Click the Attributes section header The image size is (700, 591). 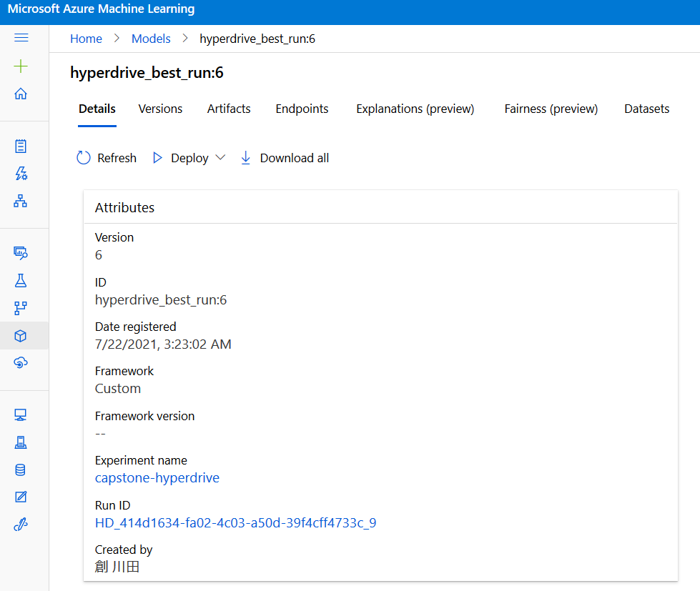124,207
